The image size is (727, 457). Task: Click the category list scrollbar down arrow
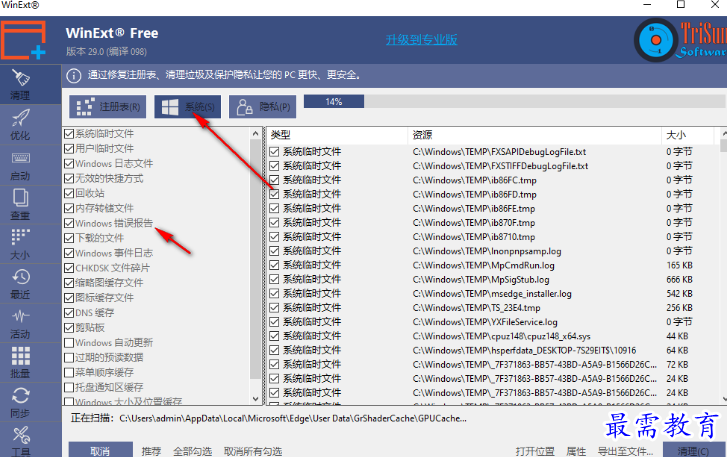pos(255,399)
